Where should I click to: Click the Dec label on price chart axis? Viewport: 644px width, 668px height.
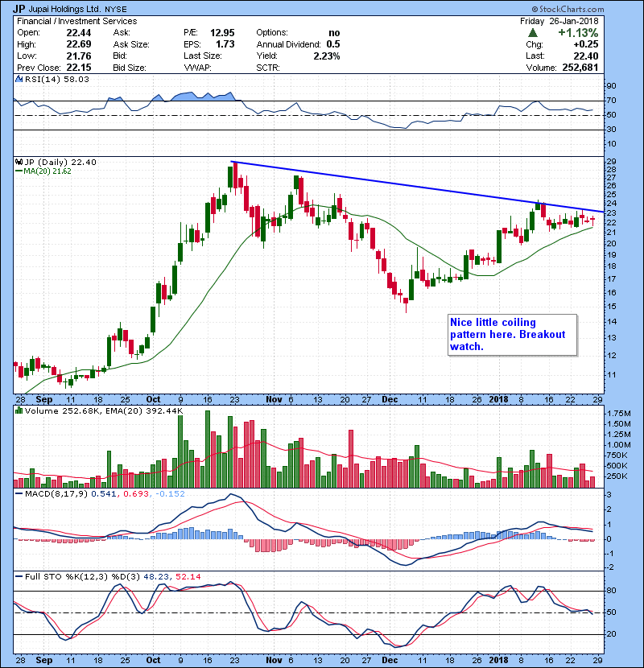click(x=390, y=400)
